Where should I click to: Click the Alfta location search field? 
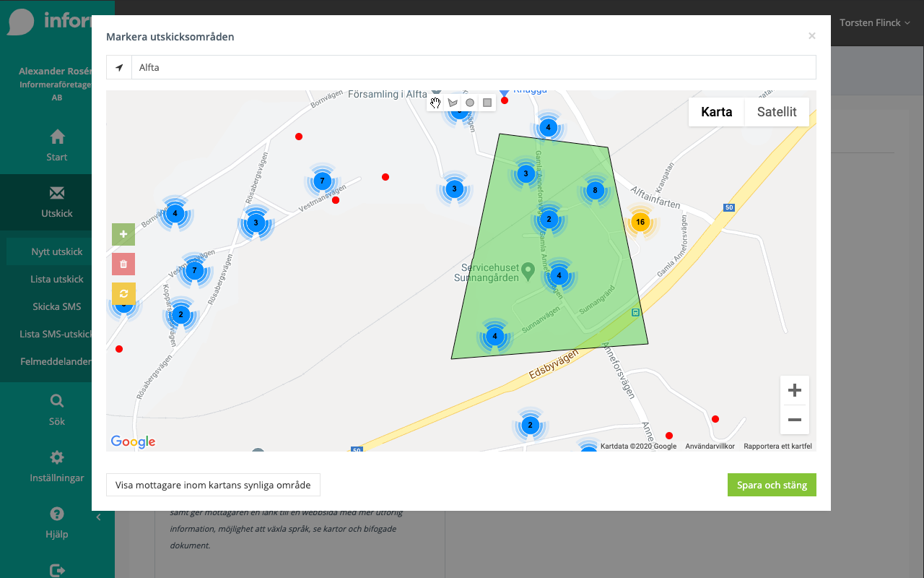pos(474,67)
